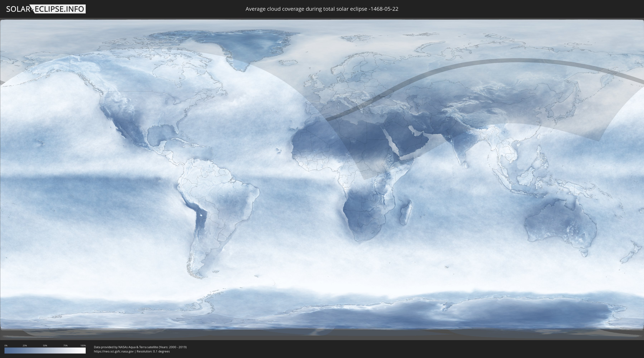Click the map title with eclipse date -1468-05-22
The height and width of the screenshot is (358, 644).
tap(322, 9)
